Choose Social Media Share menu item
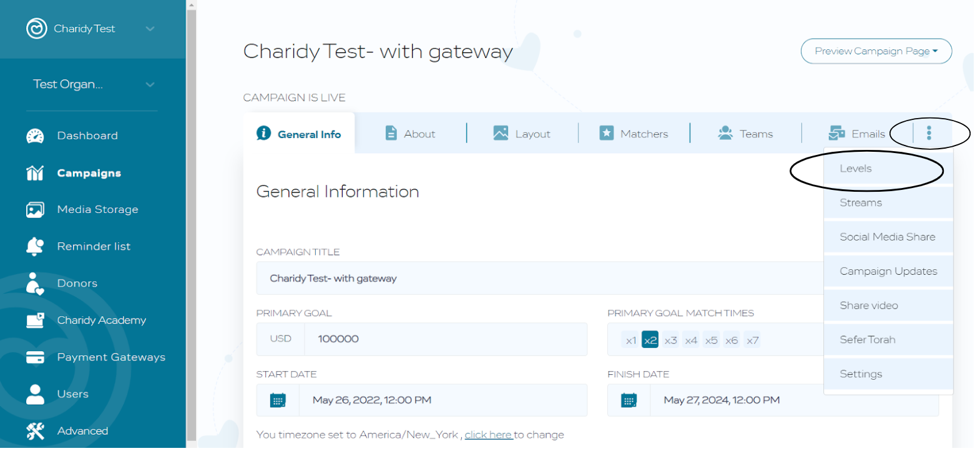Image resolution: width=980 pixels, height=451 pixels. click(888, 237)
